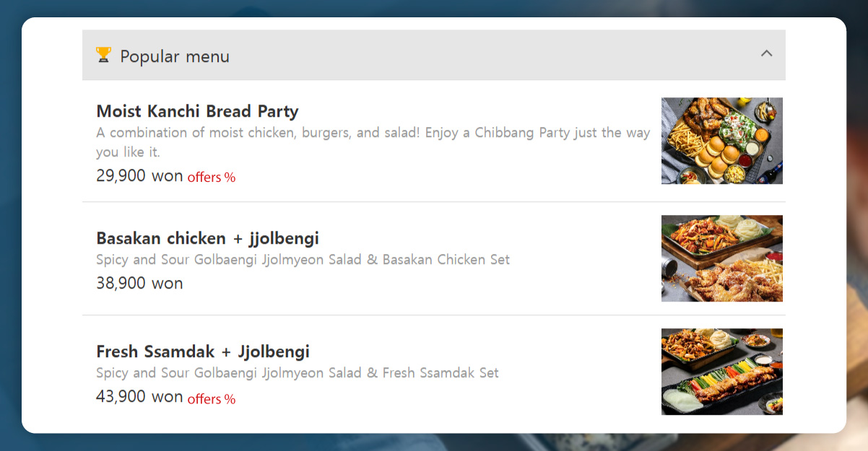Click the 29,900 won price text
This screenshot has width=868, height=451.
point(139,175)
